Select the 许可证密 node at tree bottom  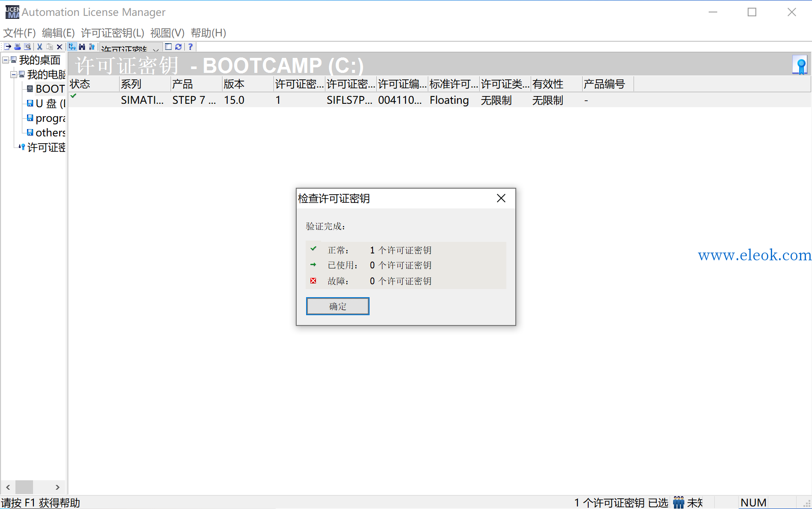coord(46,148)
